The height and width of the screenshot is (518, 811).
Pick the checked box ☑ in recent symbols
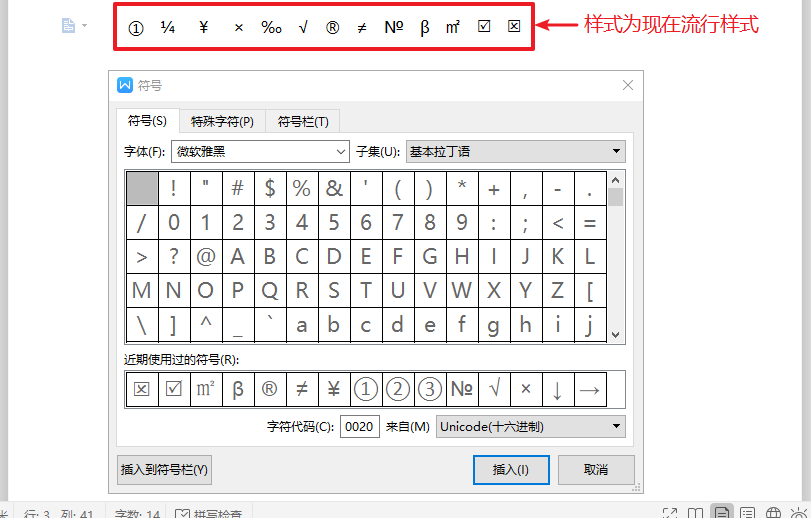(x=174, y=390)
